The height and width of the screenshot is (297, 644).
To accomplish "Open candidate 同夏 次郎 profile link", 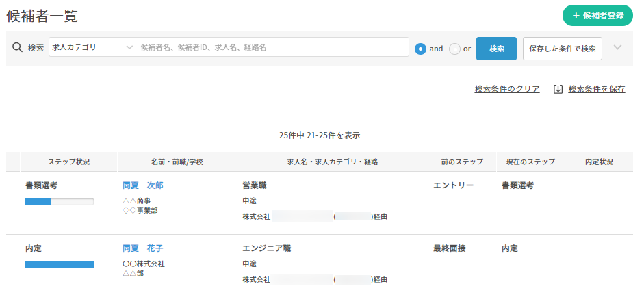I will click(142, 185).
